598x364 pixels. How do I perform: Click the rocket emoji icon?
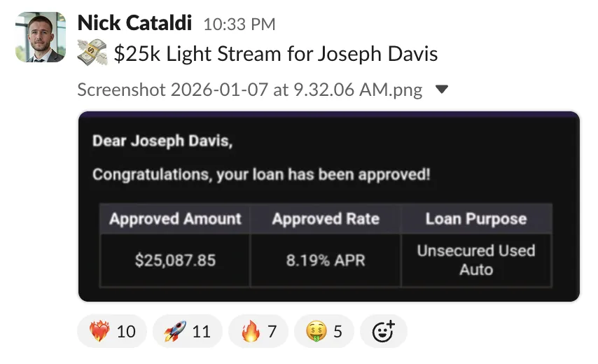pos(175,331)
